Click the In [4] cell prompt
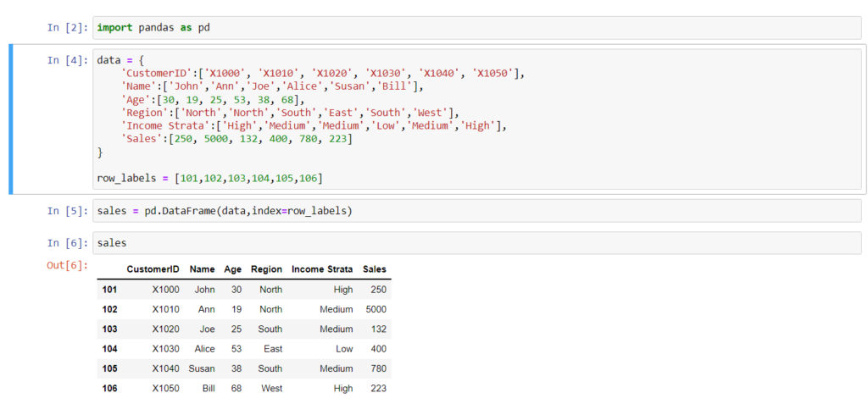The width and height of the screenshot is (868, 415). [65, 60]
